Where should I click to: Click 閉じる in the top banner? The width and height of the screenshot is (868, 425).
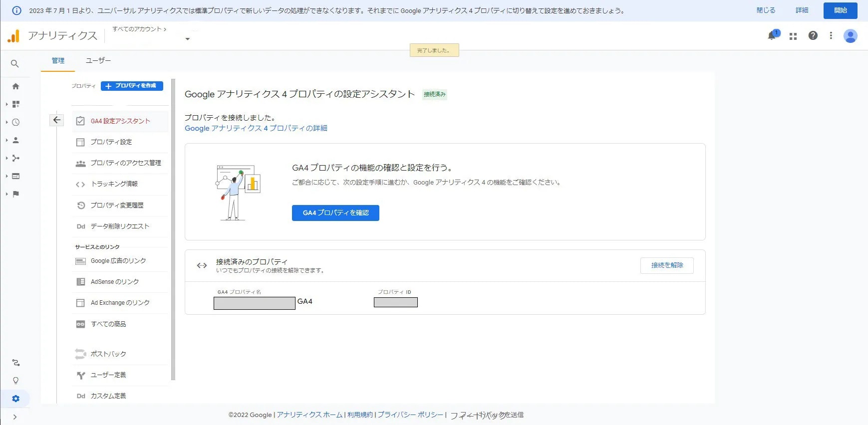766,10
